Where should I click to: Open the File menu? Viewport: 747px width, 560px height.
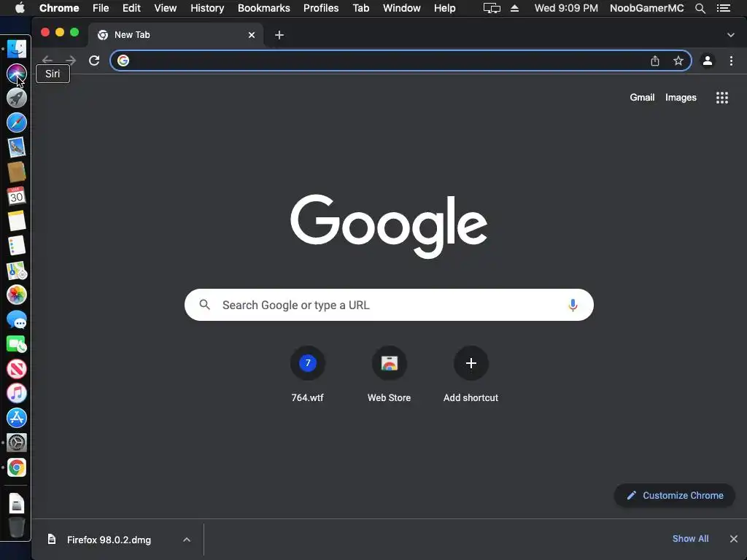(x=101, y=8)
